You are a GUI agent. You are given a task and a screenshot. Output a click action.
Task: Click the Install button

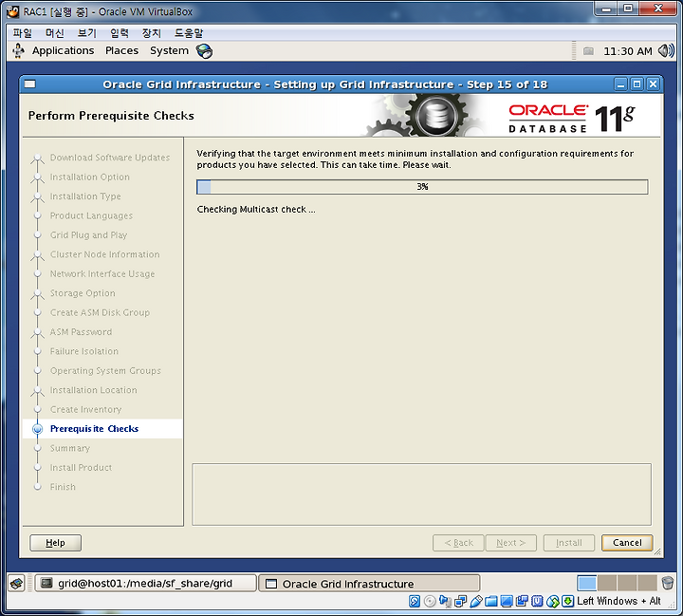pos(569,543)
